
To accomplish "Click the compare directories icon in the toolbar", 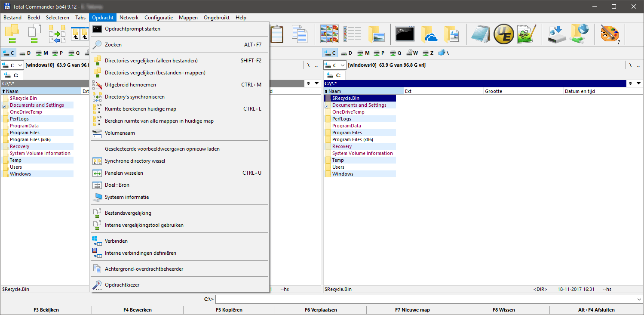I will (x=12, y=34).
